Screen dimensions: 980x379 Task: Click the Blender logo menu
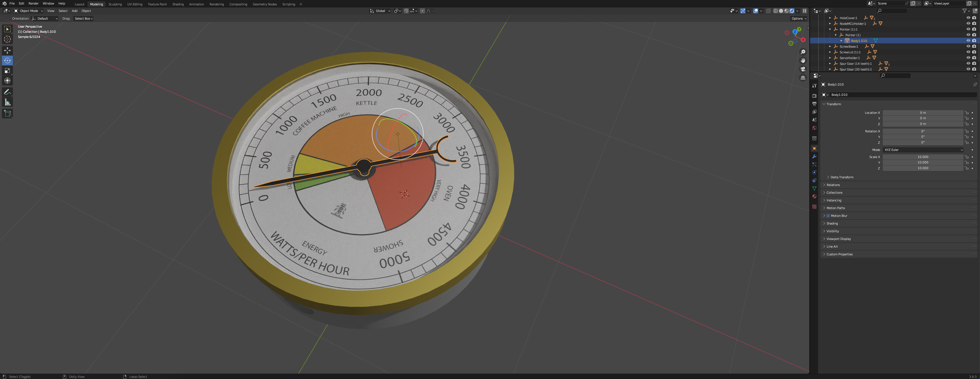pos(4,3)
